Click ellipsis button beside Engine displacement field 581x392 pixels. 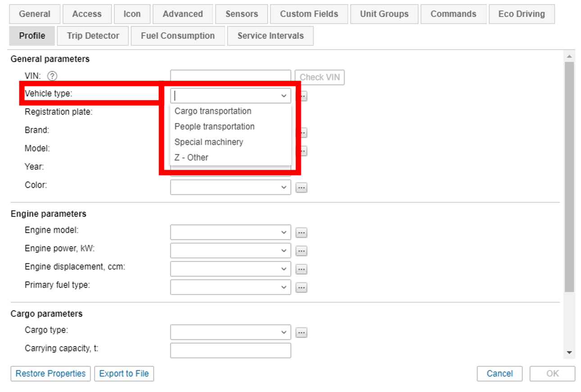point(301,269)
